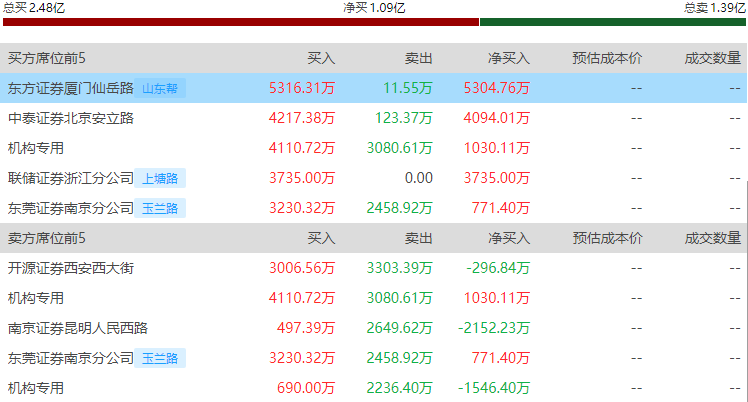Click the 690.00万 buy amount
Viewport: 748px width, 402px height.
click(306, 388)
